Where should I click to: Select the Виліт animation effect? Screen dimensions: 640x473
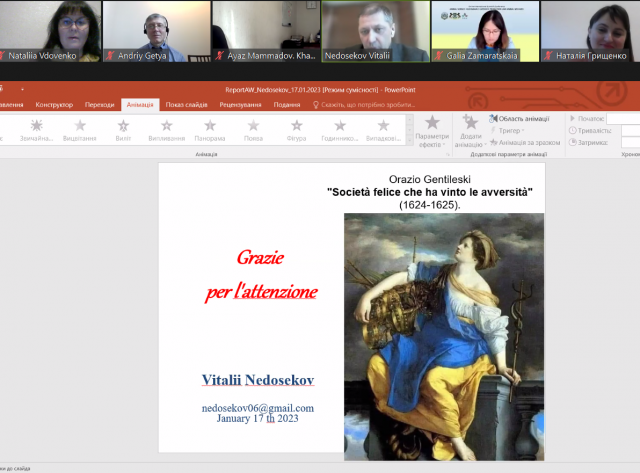(x=123, y=130)
